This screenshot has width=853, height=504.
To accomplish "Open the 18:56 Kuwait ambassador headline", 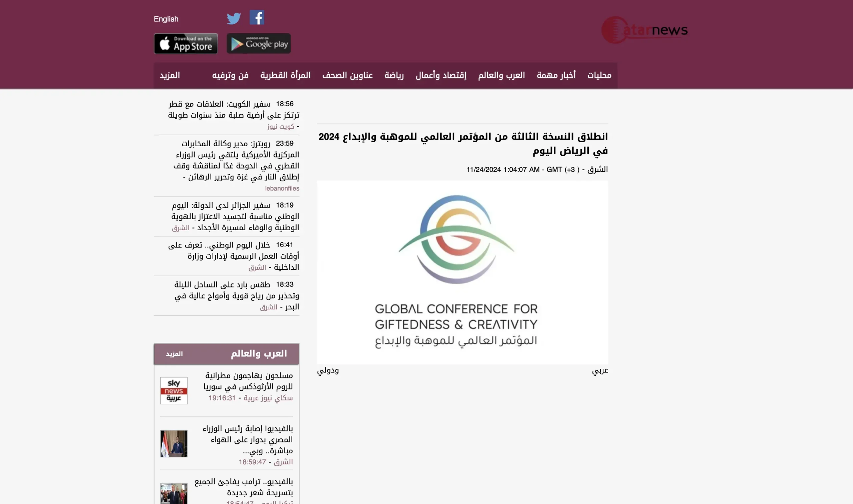I will point(233,109).
